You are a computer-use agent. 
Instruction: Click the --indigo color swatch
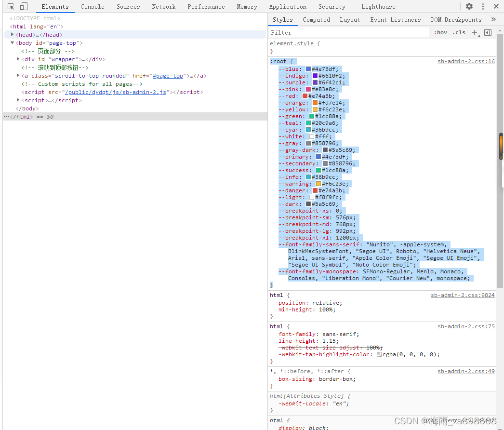(315, 76)
